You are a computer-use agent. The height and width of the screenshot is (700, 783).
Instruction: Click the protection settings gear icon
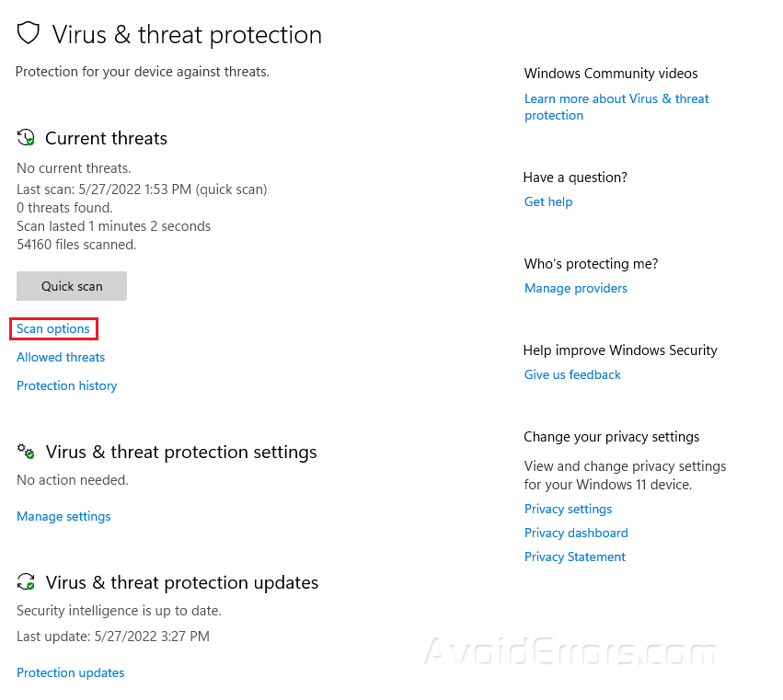(x=27, y=452)
